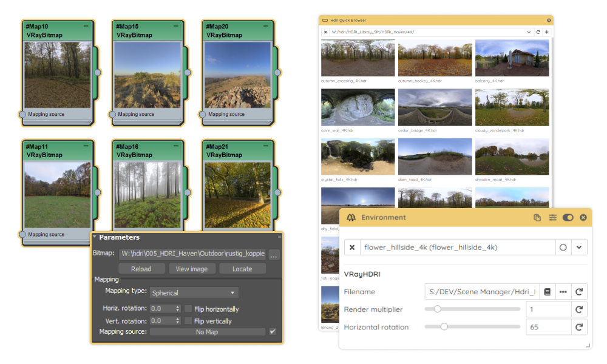Choose the crystal_falls_4K.hdr thumbnail

(358, 157)
